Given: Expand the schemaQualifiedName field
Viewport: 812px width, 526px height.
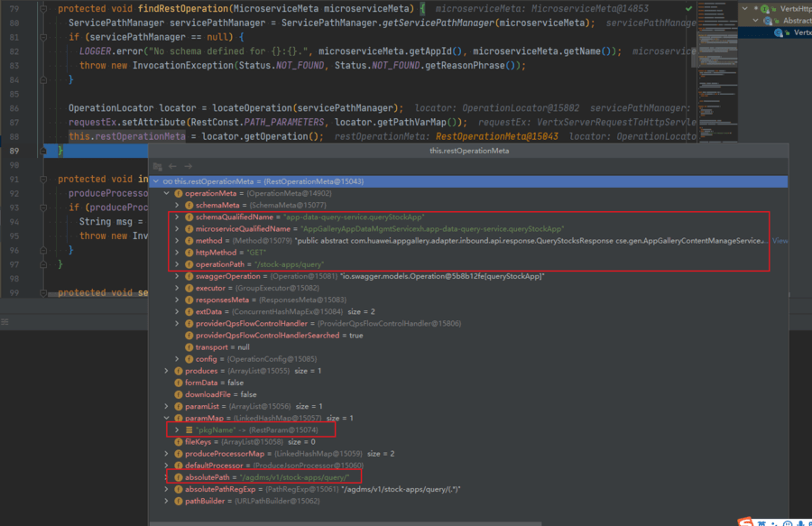Looking at the screenshot, I should click(x=177, y=217).
